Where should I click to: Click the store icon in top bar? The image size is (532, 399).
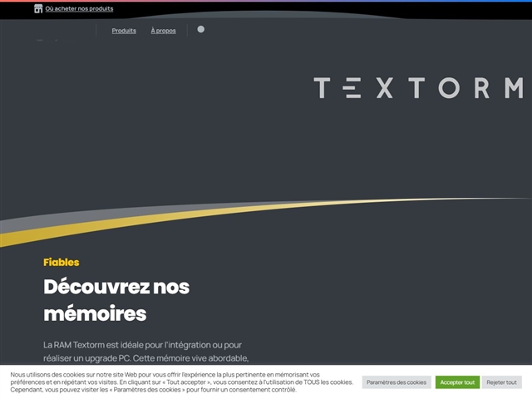pos(38,8)
